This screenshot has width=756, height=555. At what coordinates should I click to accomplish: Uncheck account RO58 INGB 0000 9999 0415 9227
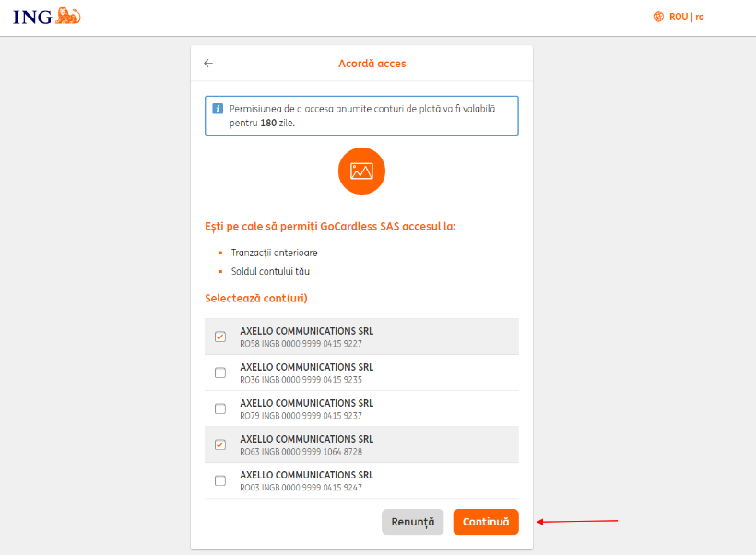tap(220, 337)
